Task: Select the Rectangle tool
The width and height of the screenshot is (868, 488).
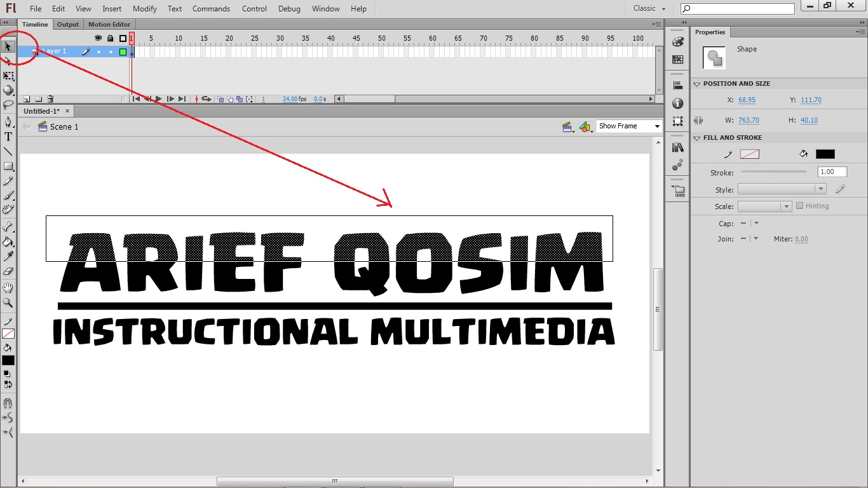Action: tap(8, 166)
